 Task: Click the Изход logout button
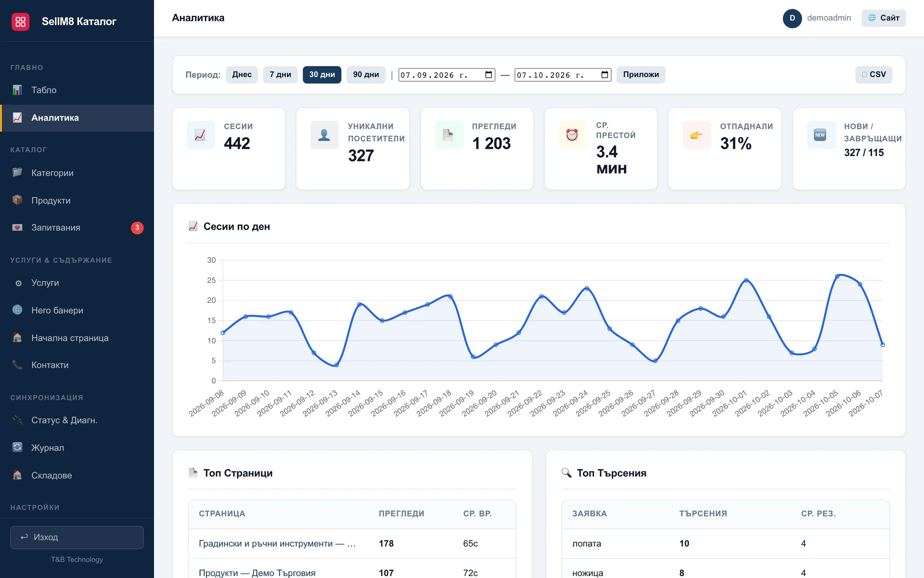click(x=77, y=537)
